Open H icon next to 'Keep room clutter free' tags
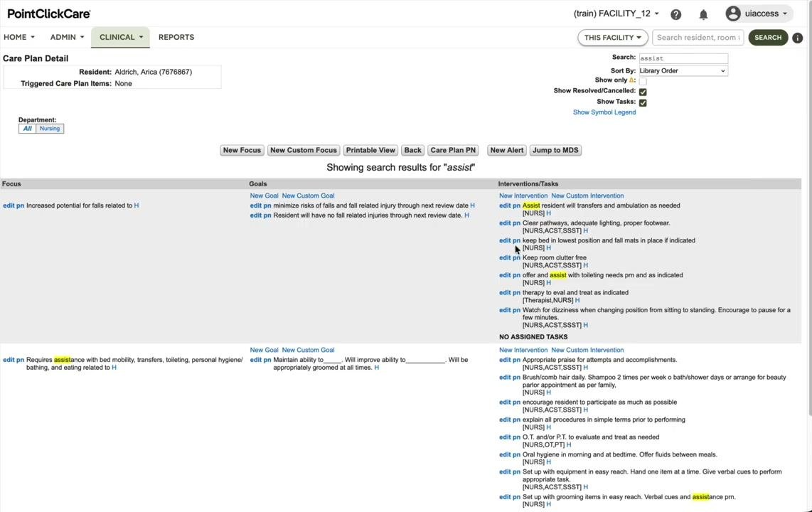The width and height of the screenshot is (812, 512). [586, 265]
